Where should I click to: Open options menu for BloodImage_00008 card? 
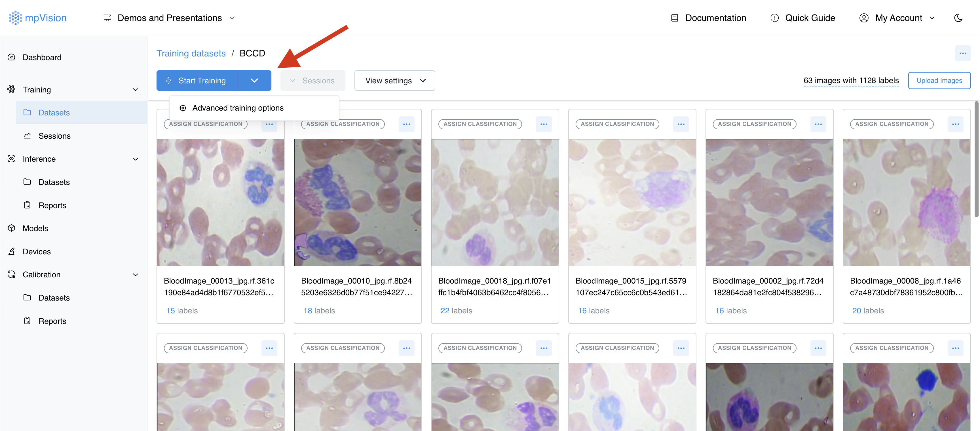955,124
